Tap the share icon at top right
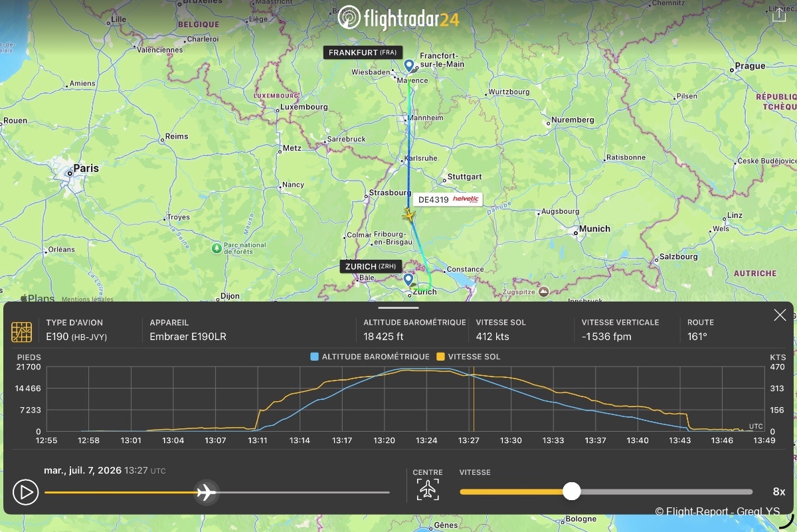 (x=779, y=16)
